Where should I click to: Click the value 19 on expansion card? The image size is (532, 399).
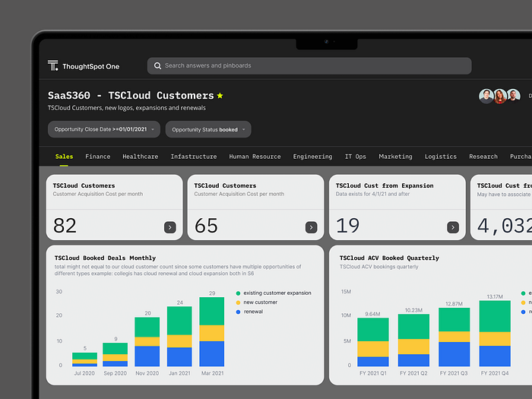coord(347,226)
